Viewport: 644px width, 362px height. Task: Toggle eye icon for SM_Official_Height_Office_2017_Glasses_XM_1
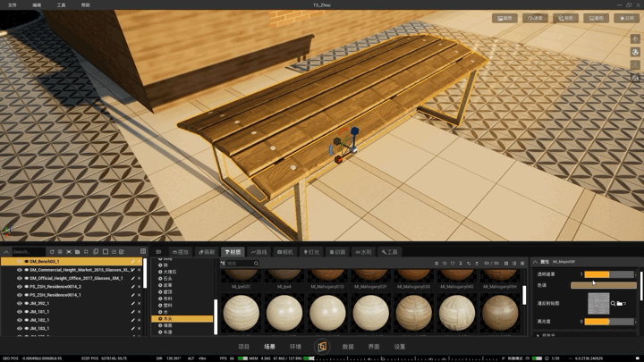(20, 278)
